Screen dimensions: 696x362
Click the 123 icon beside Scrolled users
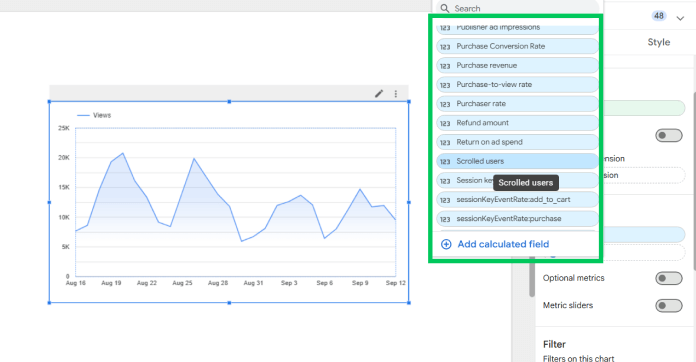coord(445,161)
